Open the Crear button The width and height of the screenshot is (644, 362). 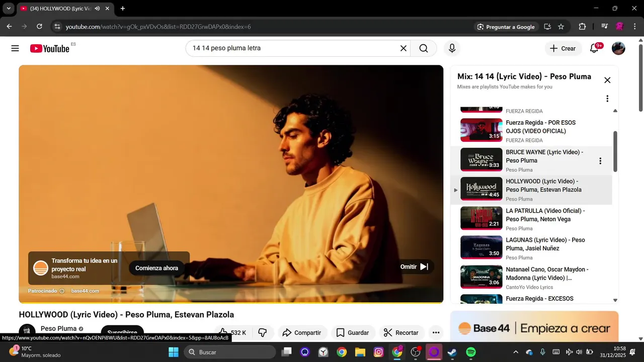(562, 48)
